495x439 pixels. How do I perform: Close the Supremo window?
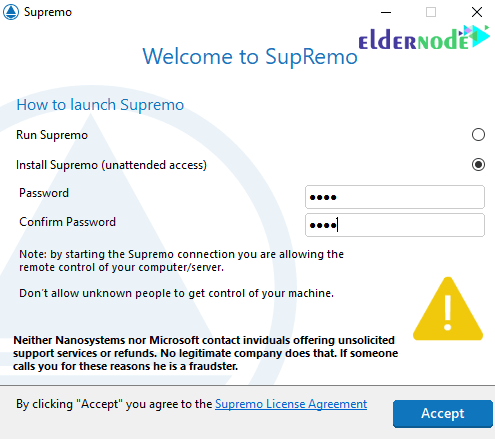(x=477, y=12)
